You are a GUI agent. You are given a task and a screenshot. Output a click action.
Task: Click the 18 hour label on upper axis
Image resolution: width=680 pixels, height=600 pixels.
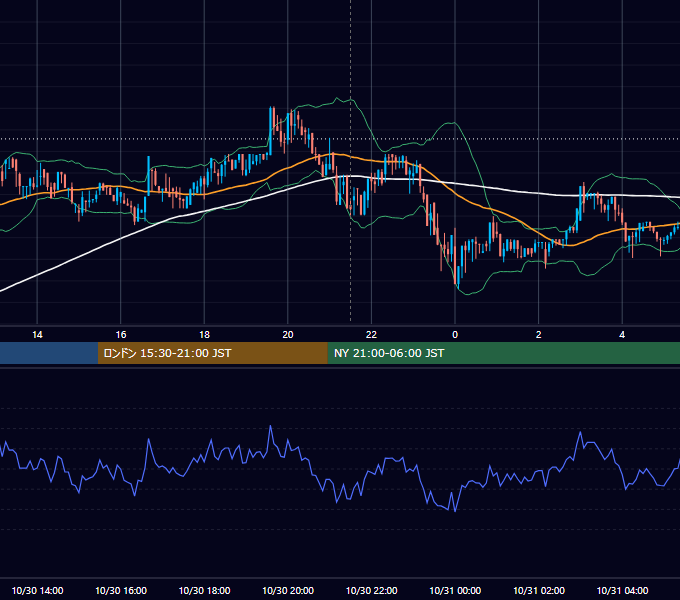coord(204,335)
